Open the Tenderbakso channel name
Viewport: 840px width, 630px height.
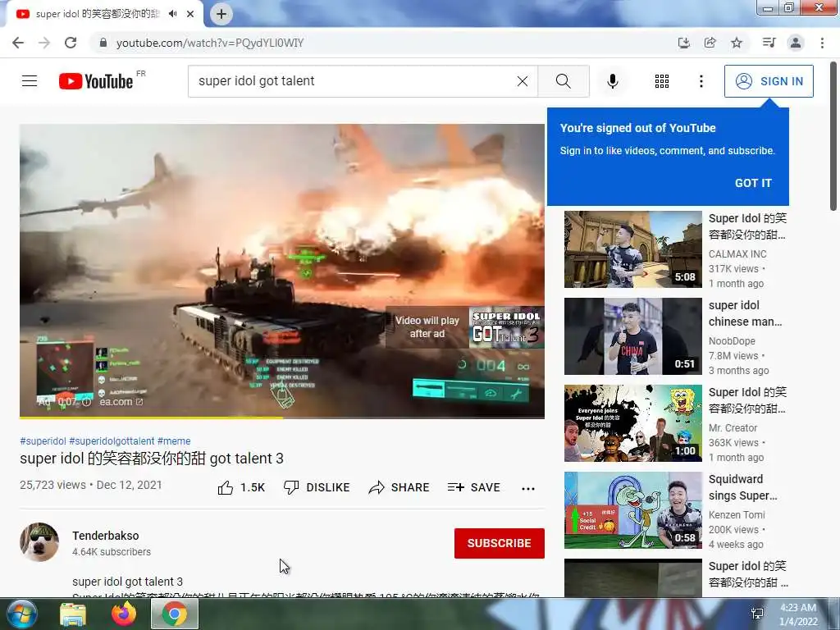click(106, 536)
